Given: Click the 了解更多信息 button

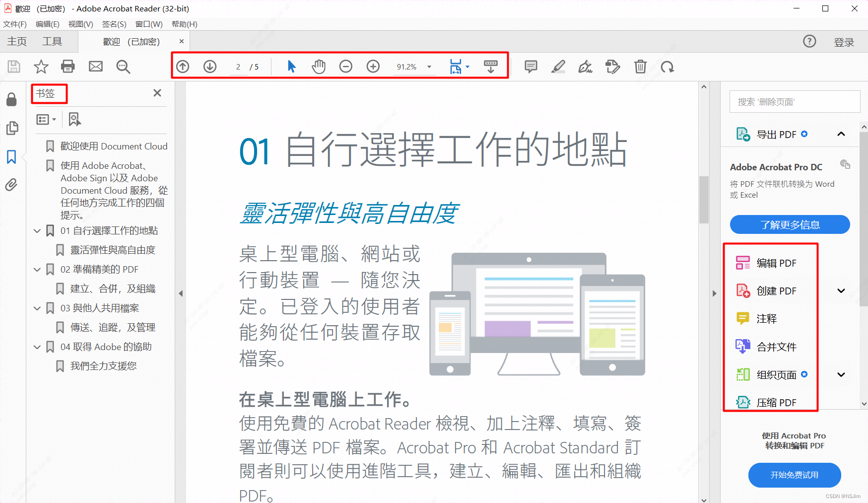Looking at the screenshot, I should [790, 224].
